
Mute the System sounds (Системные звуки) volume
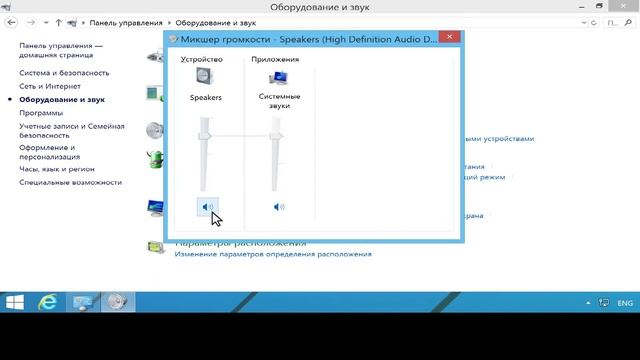[279, 207]
